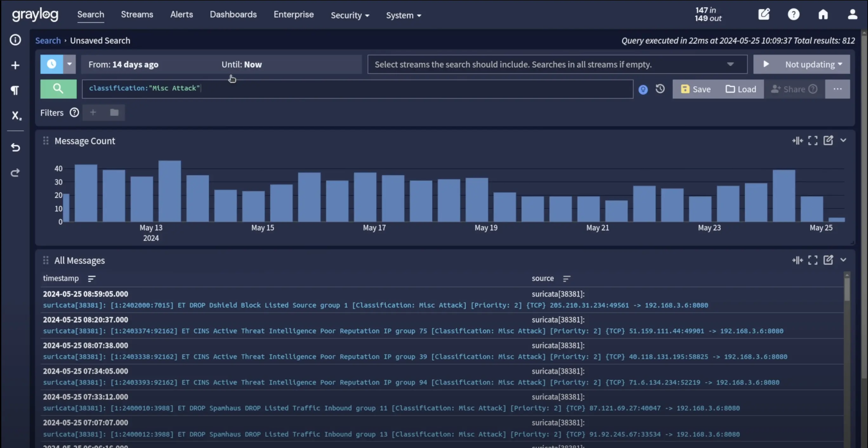The height and width of the screenshot is (448, 868).
Task: Start auto-updating with the play button
Action: pyautogui.click(x=766, y=64)
